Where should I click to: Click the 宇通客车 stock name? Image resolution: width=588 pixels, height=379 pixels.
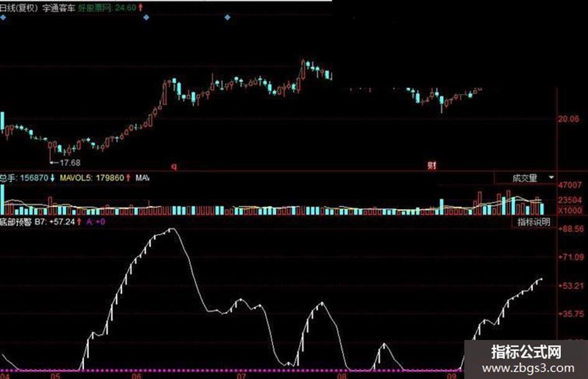point(58,7)
